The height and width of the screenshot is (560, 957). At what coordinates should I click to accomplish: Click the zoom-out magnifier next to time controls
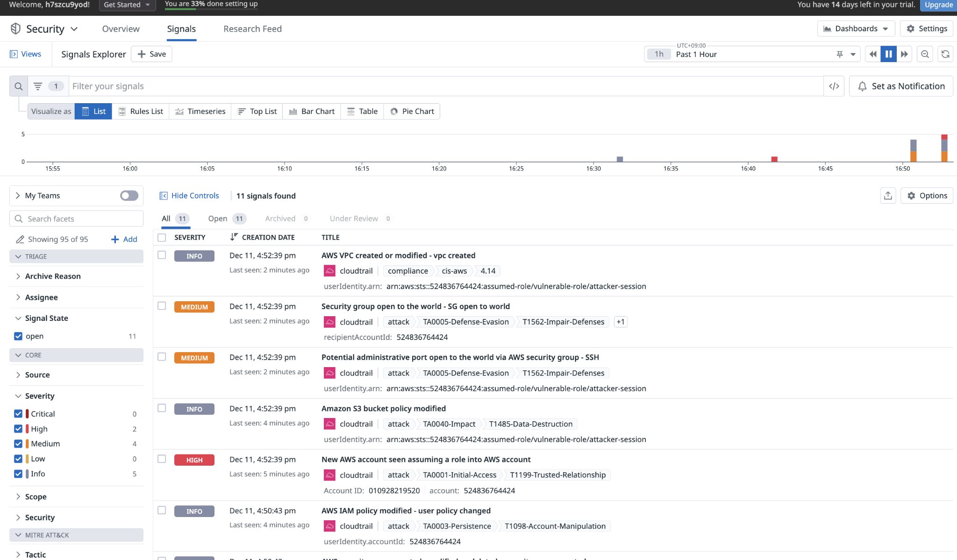pyautogui.click(x=925, y=54)
